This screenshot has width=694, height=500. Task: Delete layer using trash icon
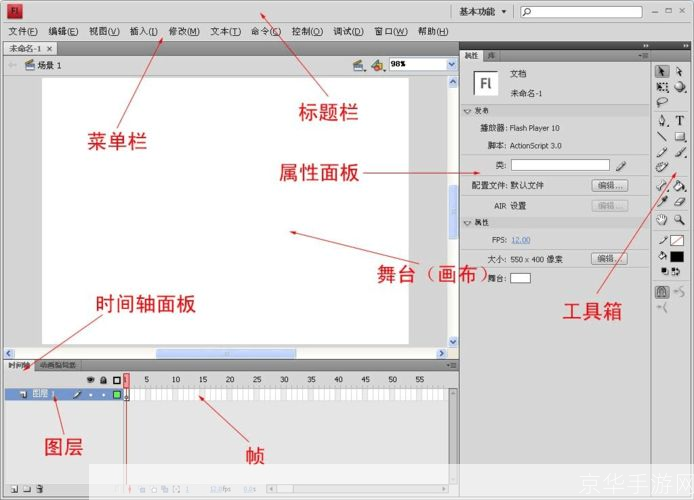tap(40, 489)
